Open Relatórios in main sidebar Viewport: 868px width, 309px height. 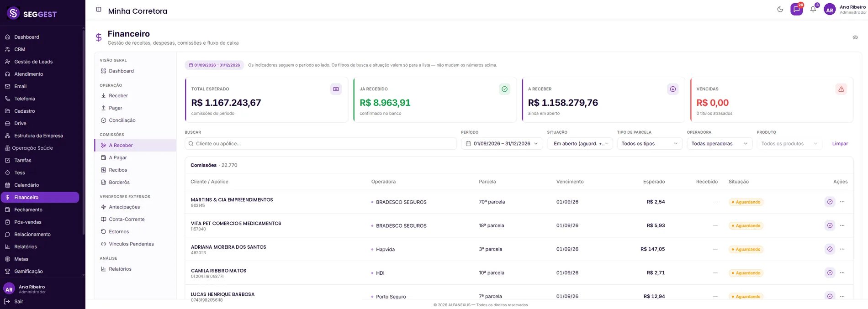click(x=40, y=246)
